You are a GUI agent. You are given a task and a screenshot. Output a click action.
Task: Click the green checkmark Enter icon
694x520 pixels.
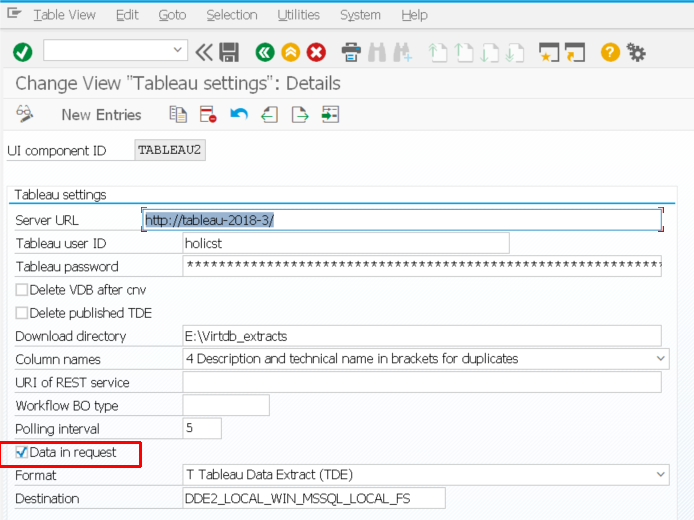click(23, 52)
